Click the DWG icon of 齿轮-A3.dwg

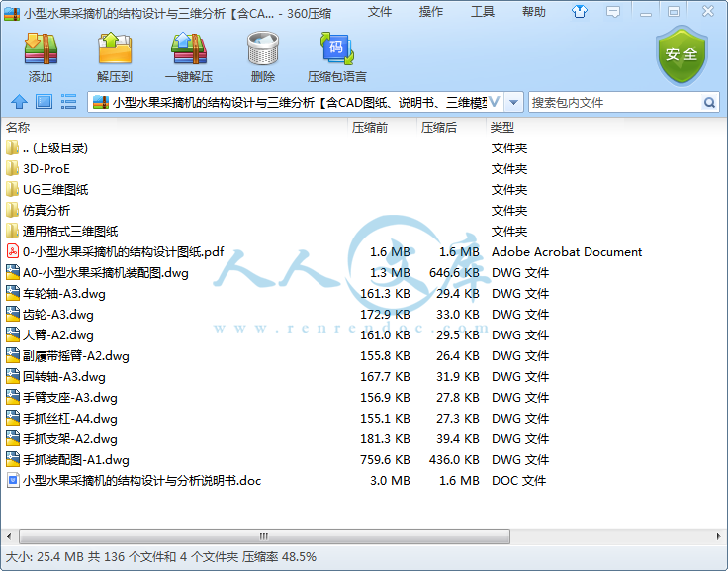point(13,314)
